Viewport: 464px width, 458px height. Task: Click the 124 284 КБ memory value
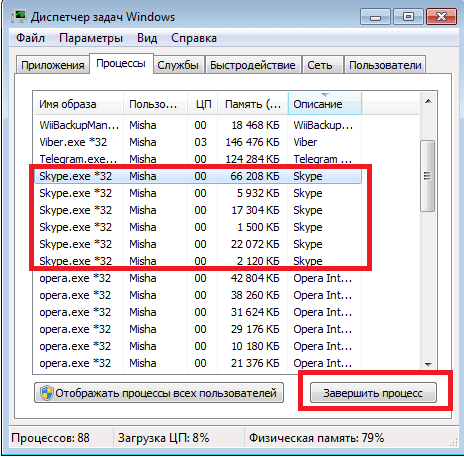(252, 159)
